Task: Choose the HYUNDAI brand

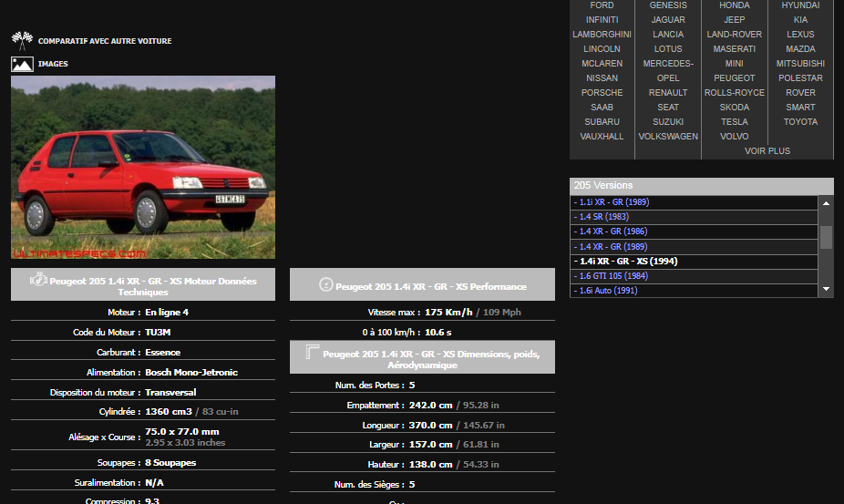Action: click(x=800, y=5)
